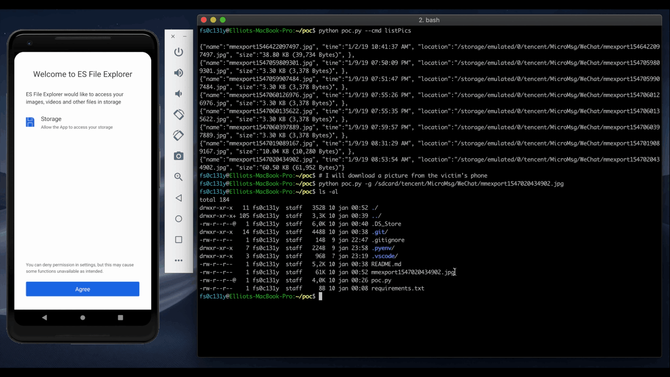670x377 pixels.
Task: Click 'README.md' in the listing
Action: [386, 264]
